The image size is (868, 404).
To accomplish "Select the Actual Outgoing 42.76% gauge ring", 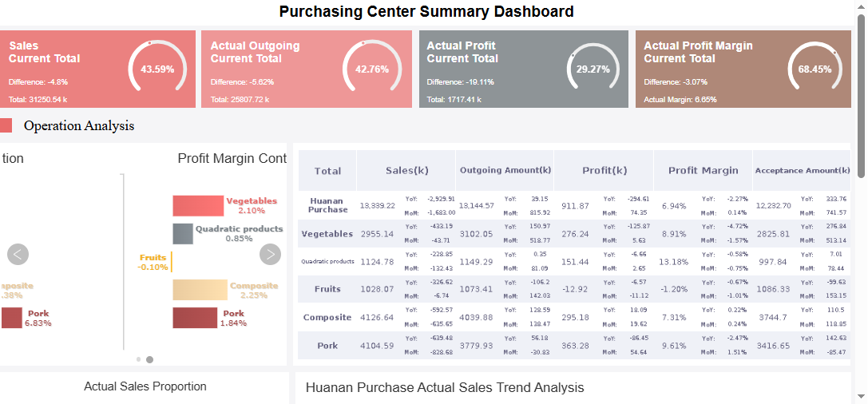I will click(372, 69).
